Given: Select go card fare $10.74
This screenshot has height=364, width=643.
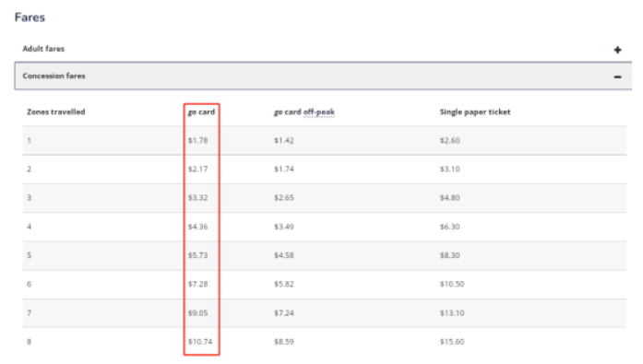Looking at the screenshot, I should [x=200, y=342].
